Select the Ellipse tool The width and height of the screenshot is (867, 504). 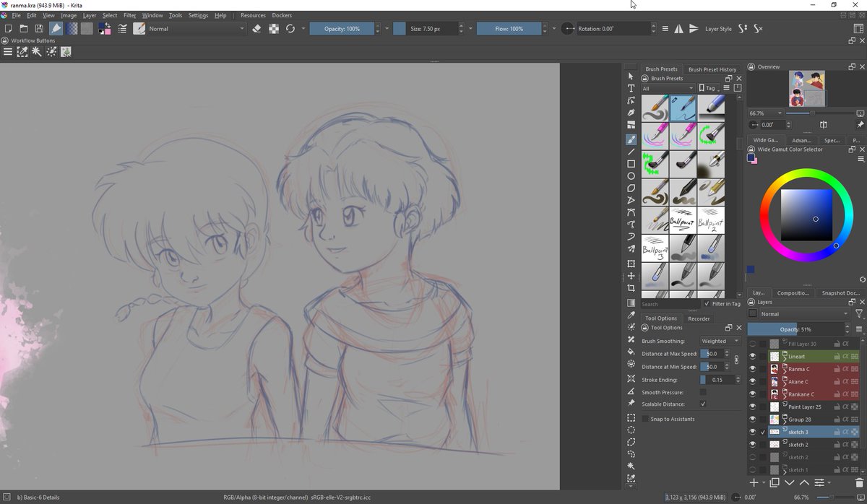631,176
